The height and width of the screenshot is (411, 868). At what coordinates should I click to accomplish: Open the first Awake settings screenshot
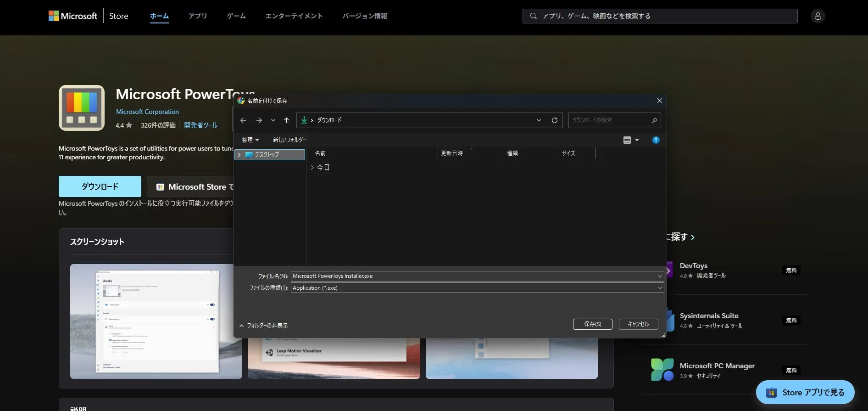point(156,321)
